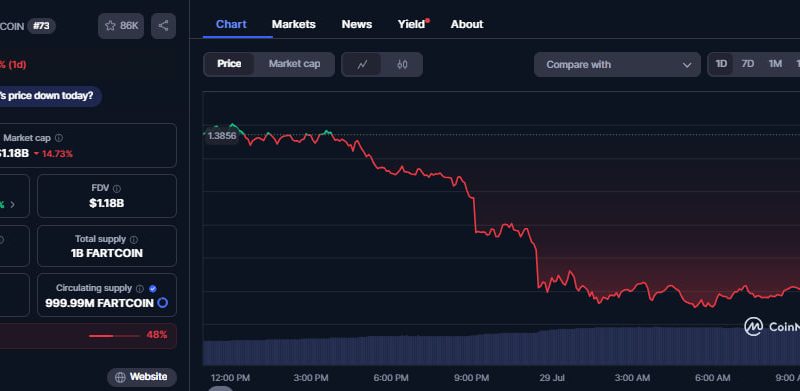The width and height of the screenshot is (800, 391).
Task: Select the candlestick chart view icon
Action: click(x=402, y=65)
